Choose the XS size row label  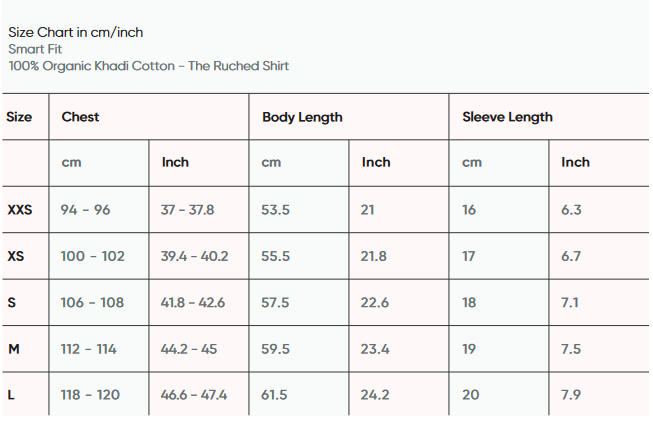click(x=16, y=256)
